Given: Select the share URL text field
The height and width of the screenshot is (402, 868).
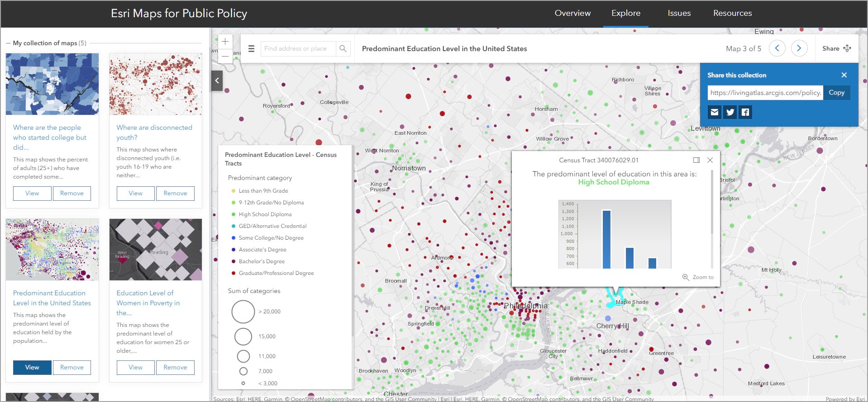Looking at the screenshot, I should 765,93.
